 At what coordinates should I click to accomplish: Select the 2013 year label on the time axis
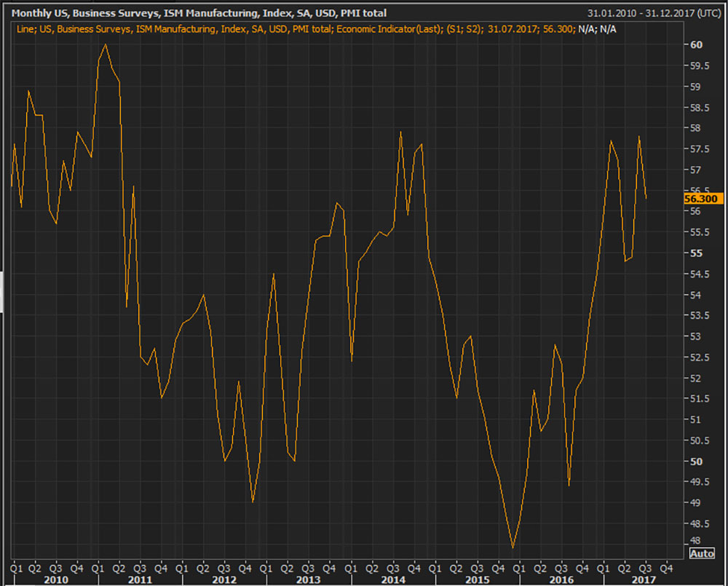309,579
